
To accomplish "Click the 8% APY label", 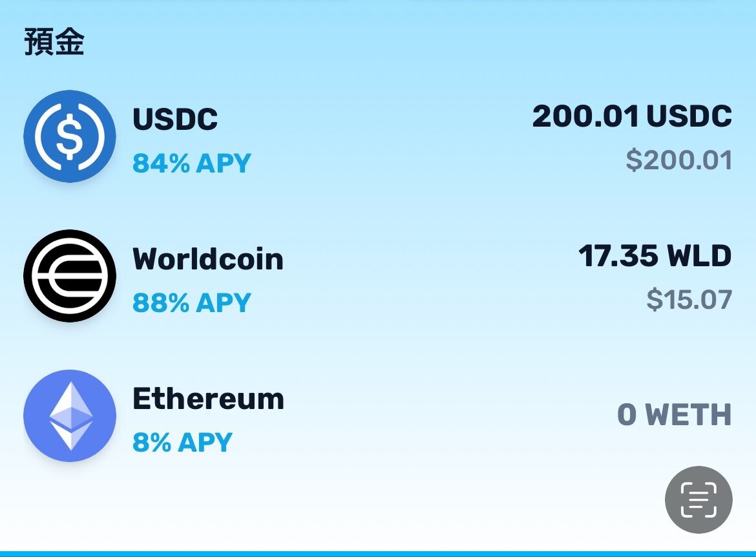I will coord(183,442).
